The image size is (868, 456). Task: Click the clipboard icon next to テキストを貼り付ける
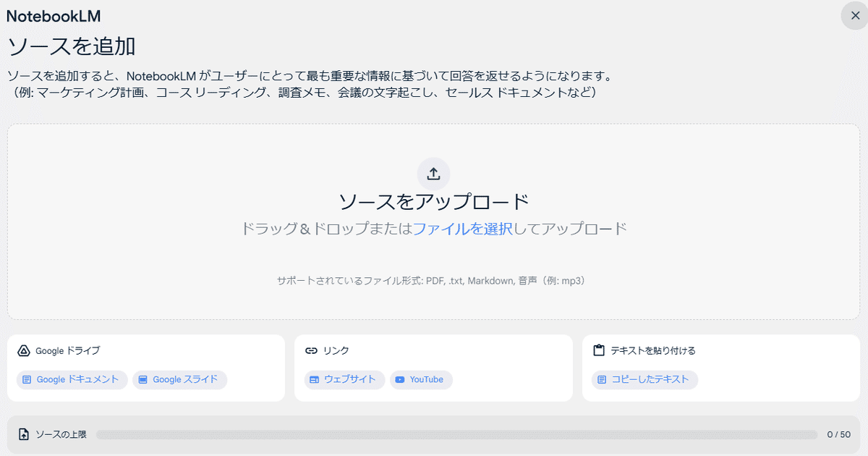coord(598,350)
